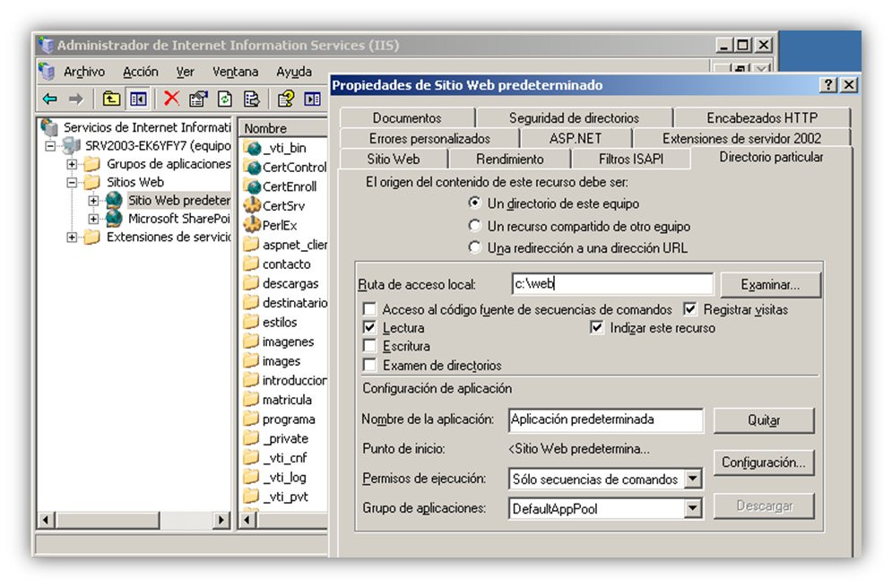Click the Configuración... button
The image size is (892, 588).
(x=764, y=463)
